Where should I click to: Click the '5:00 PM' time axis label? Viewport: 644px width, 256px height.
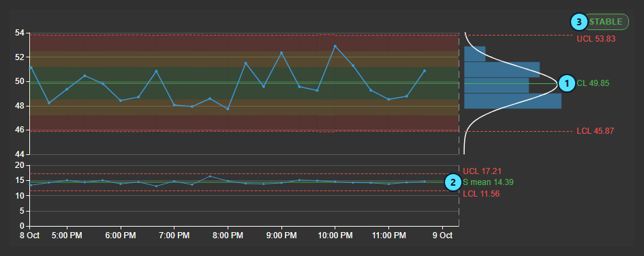click(x=67, y=236)
